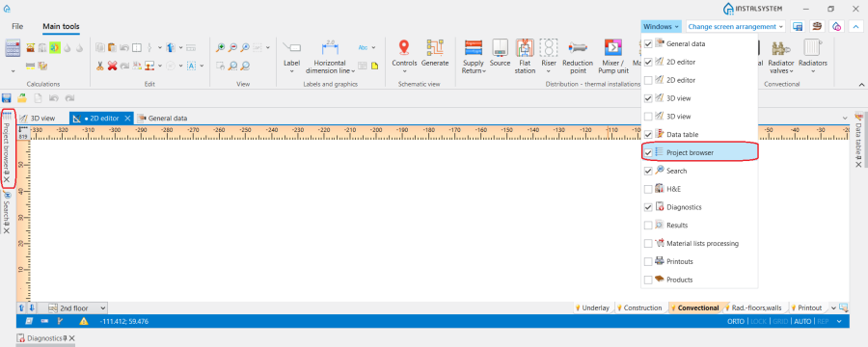Check the second 2D editor window entry

point(648,80)
